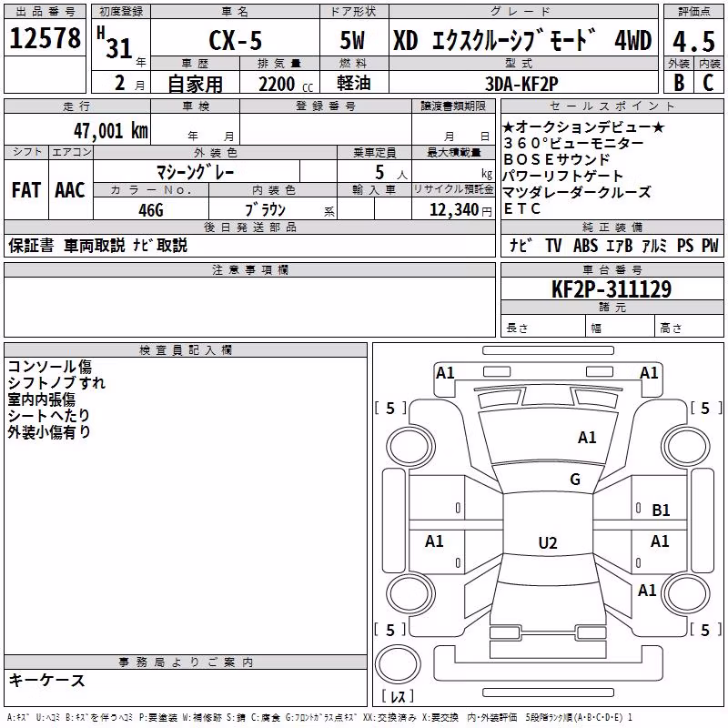Image resolution: width=728 pixels, height=728 pixels.
Task: Click the 検査員記入欄 header
Action: coord(186,349)
